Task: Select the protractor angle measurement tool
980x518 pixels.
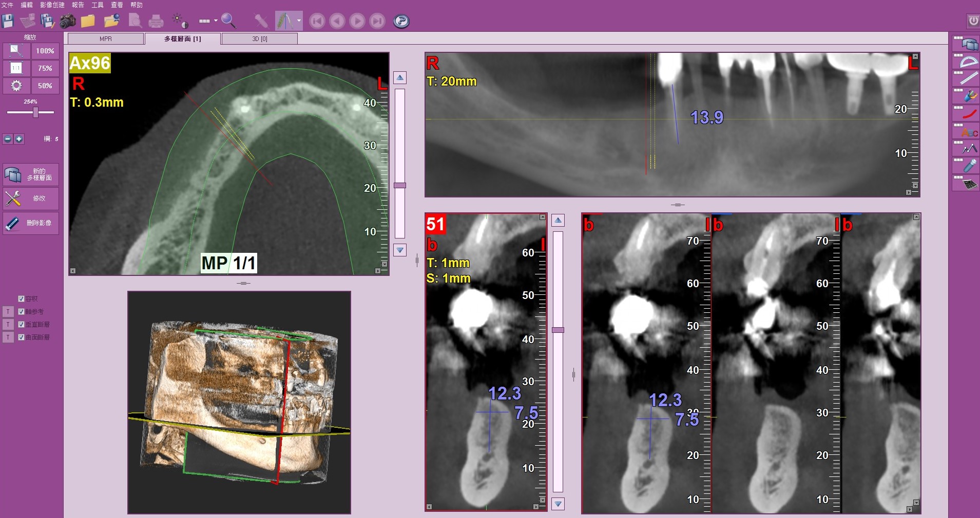Action: pos(968,62)
